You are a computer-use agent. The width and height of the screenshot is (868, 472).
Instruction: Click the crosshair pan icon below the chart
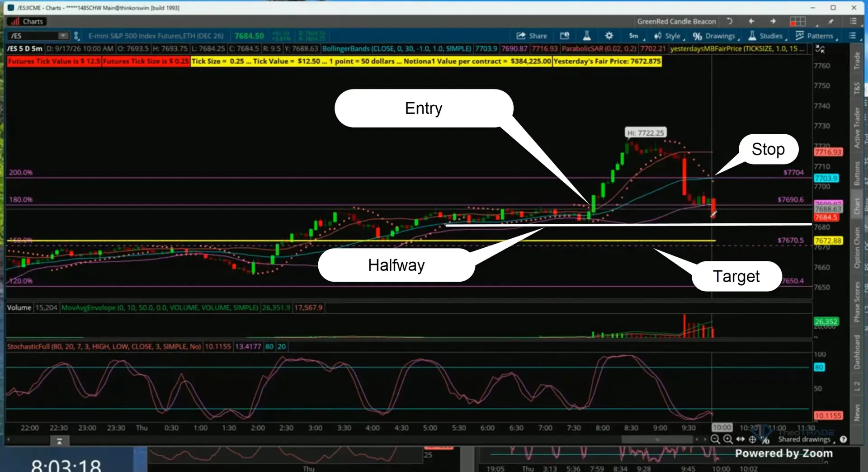[x=752, y=439]
